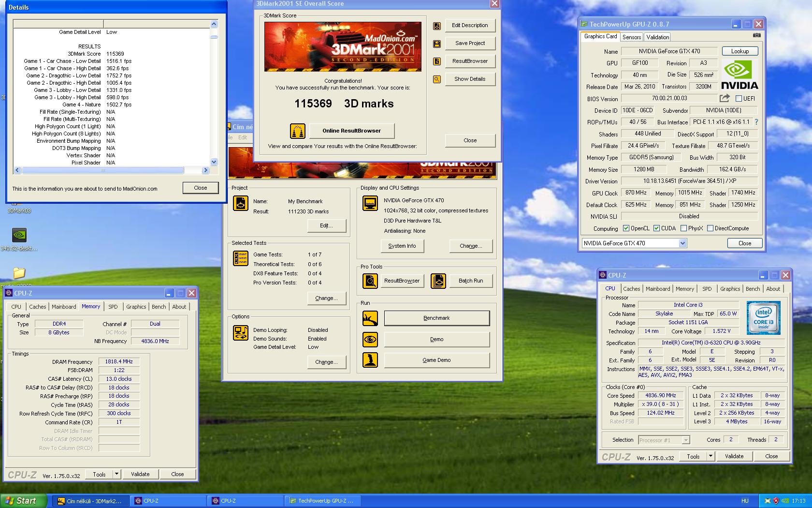Click the Intel Core i3 logo in CPU-Z
812x508 pixels.
click(764, 318)
